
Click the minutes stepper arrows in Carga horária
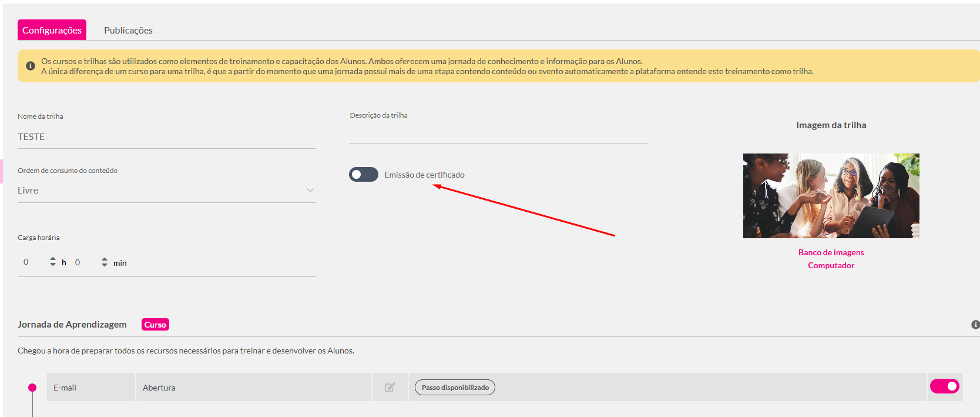(x=105, y=262)
